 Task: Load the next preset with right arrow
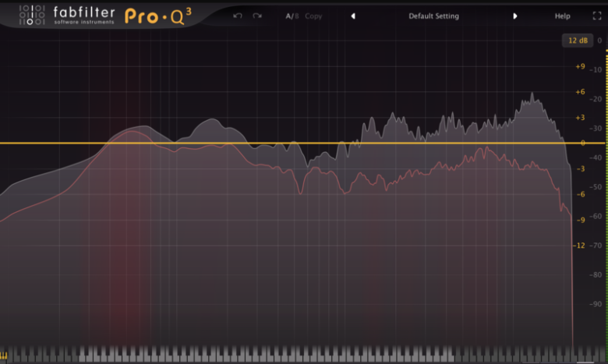point(515,16)
